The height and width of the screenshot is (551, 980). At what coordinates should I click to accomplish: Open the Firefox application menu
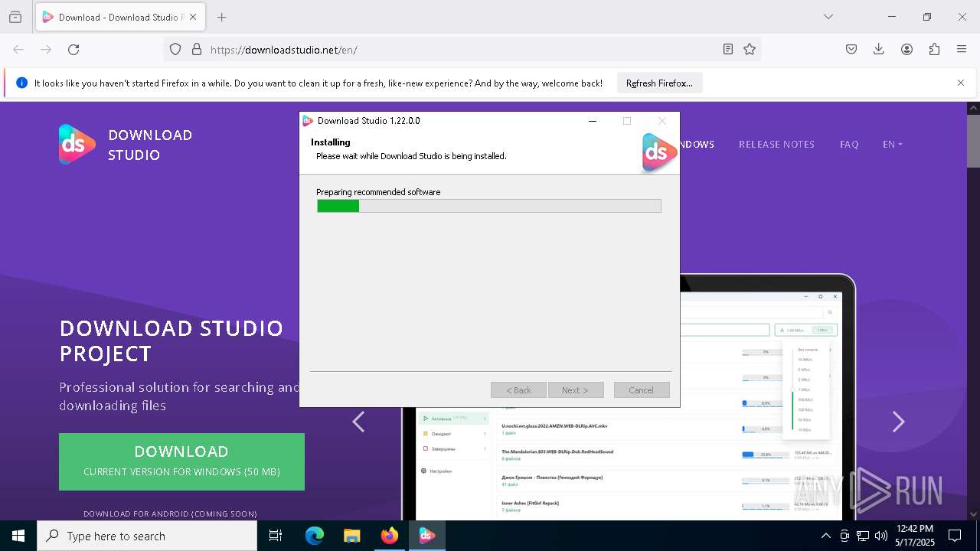962,49
